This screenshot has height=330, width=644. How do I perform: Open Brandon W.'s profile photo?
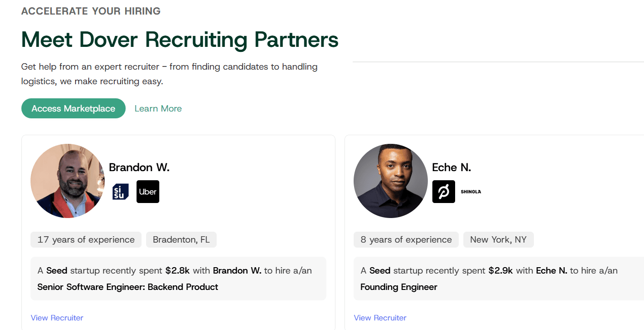click(67, 181)
